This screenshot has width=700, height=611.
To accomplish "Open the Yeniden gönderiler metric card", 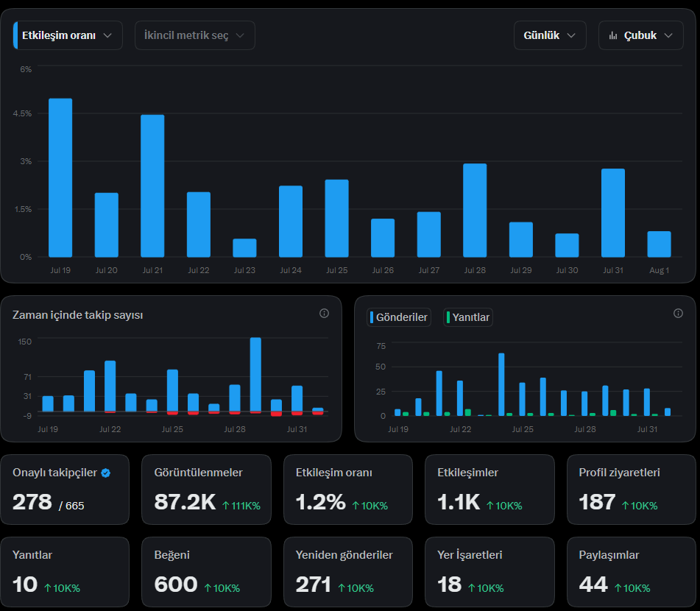I will click(x=347, y=572).
